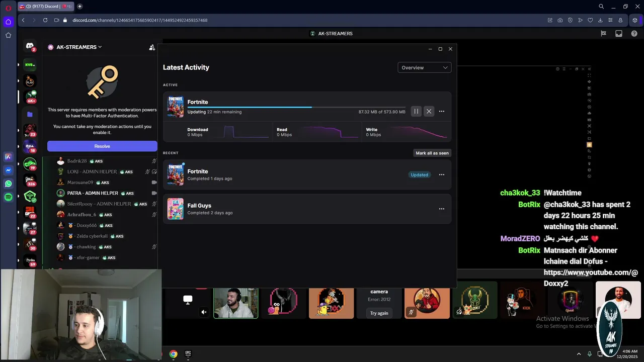Image resolution: width=644 pixels, height=362 pixels.
Task: Open the smiling man's video tile
Action: 235,303
